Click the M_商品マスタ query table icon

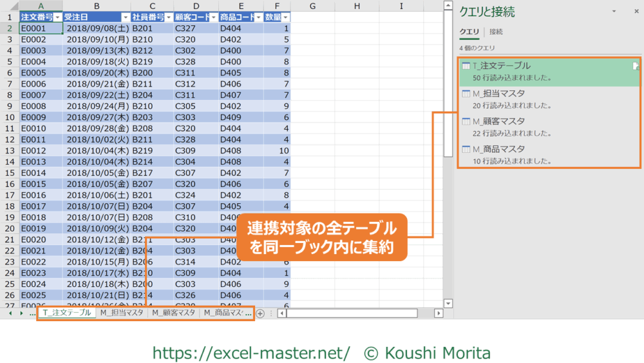(x=466, y=150)
